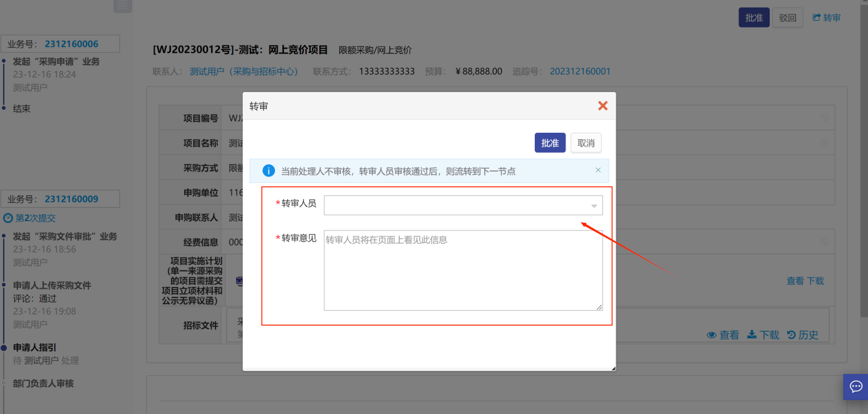Click the 驳回 button on the page header

787,18
